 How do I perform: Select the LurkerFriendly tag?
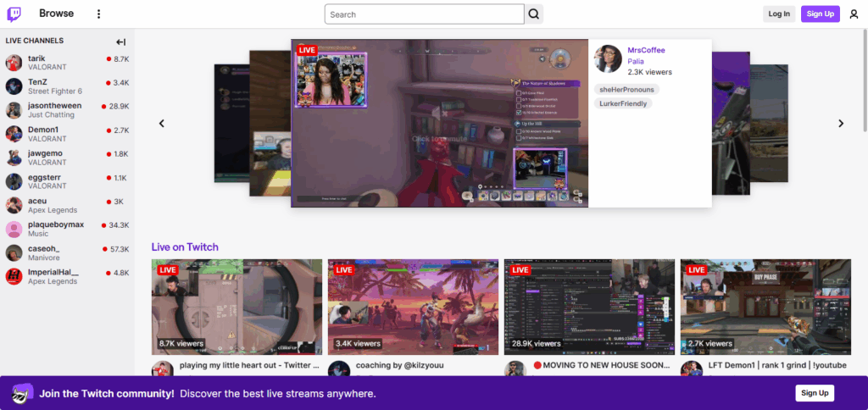click(x=623, y=103)
